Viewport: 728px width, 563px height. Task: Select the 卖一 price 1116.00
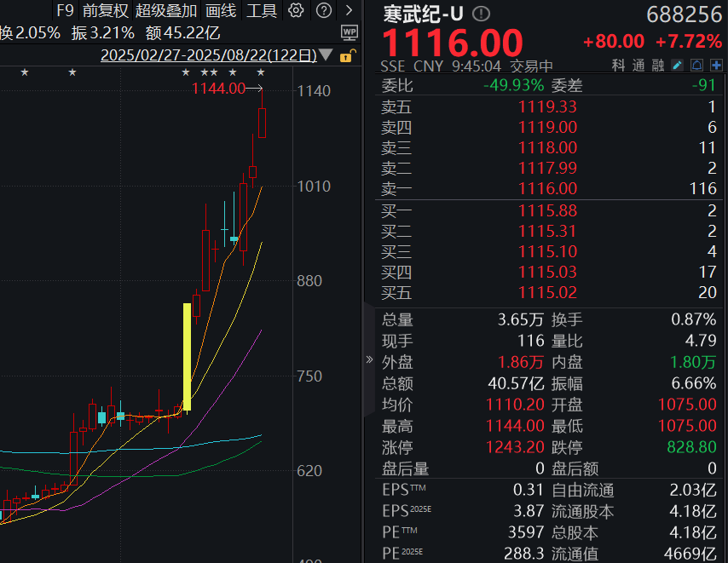[547, 189]
